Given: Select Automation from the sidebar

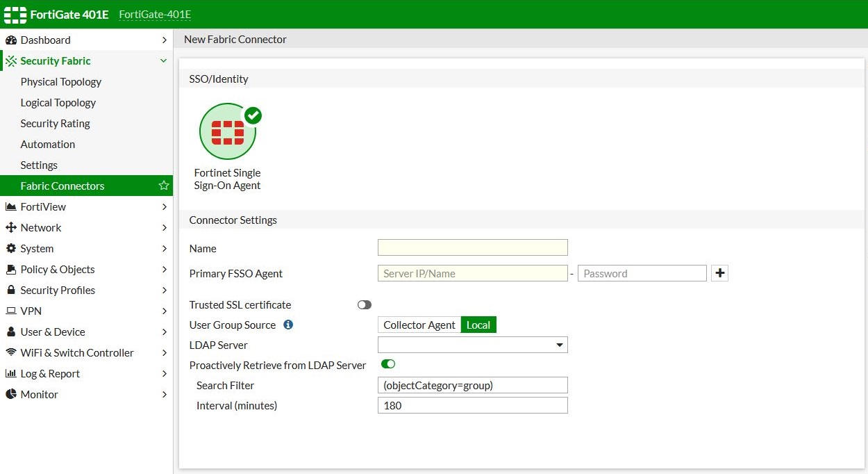Looking at the screenshot, I should (48, 144).
